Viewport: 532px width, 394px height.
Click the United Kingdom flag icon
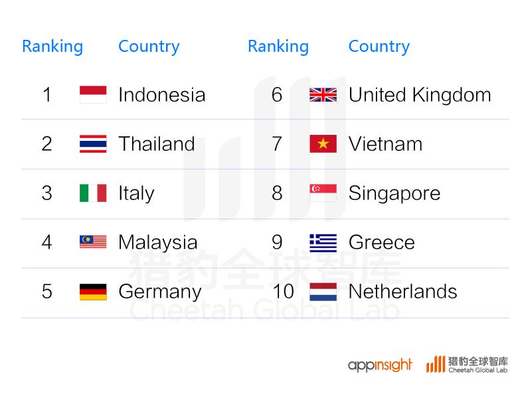pyautogui.click(x=323, y=95)
